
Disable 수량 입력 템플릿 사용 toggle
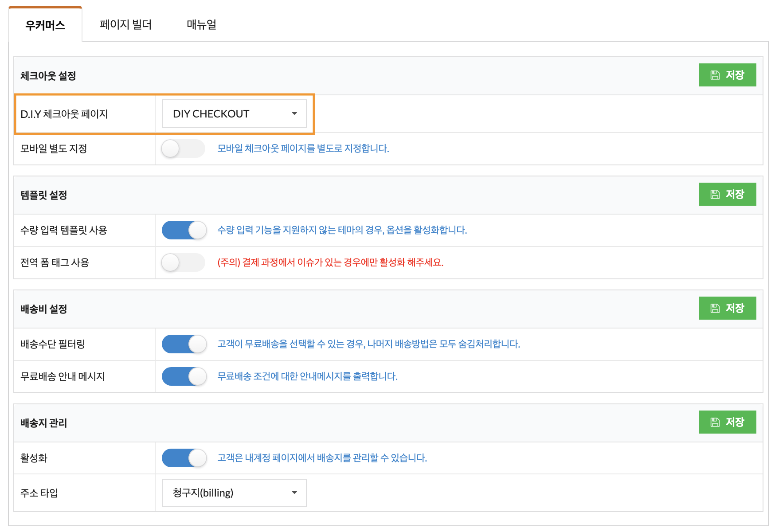coord(184,231)
